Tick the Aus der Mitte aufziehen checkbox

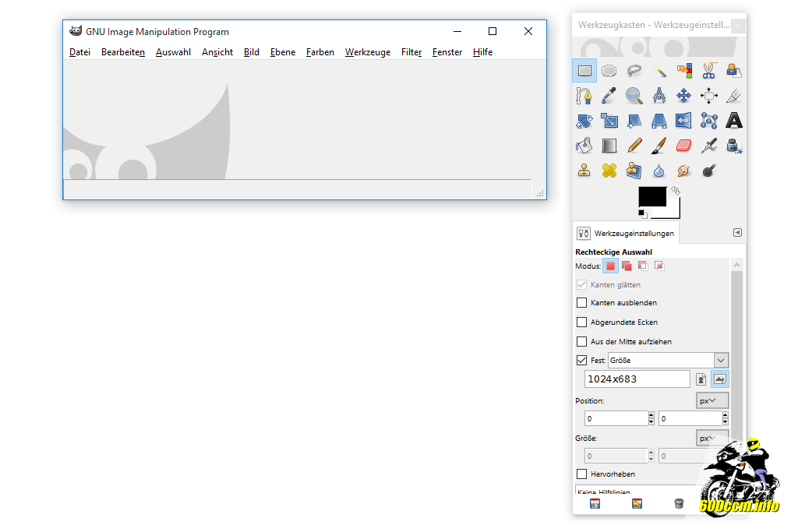[581, 341]
